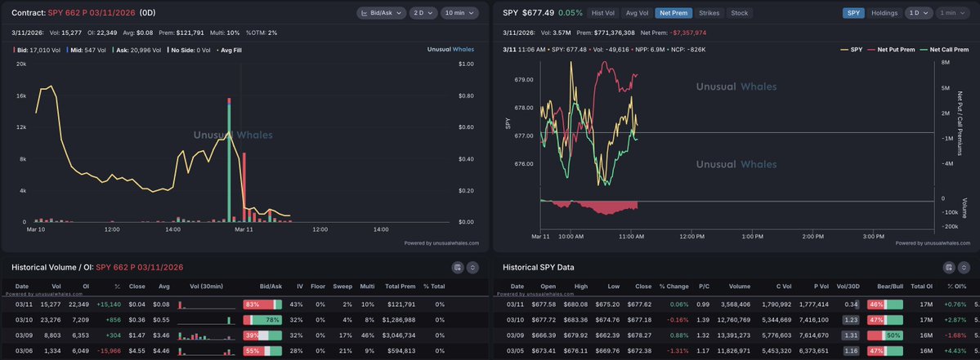Click the 78% bid/ask bar for 03/10
Viewport: 980px width, 360px height.
coord(262,320)
